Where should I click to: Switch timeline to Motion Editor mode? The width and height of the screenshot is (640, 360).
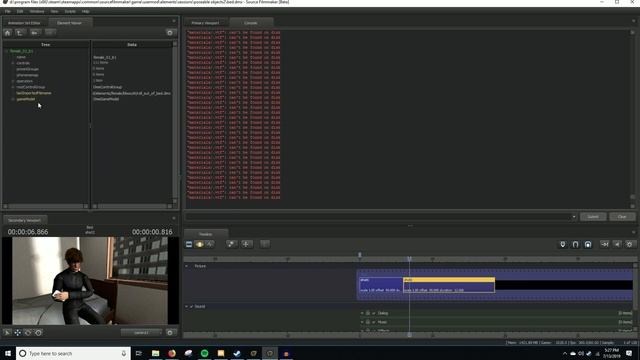point(200,244)
